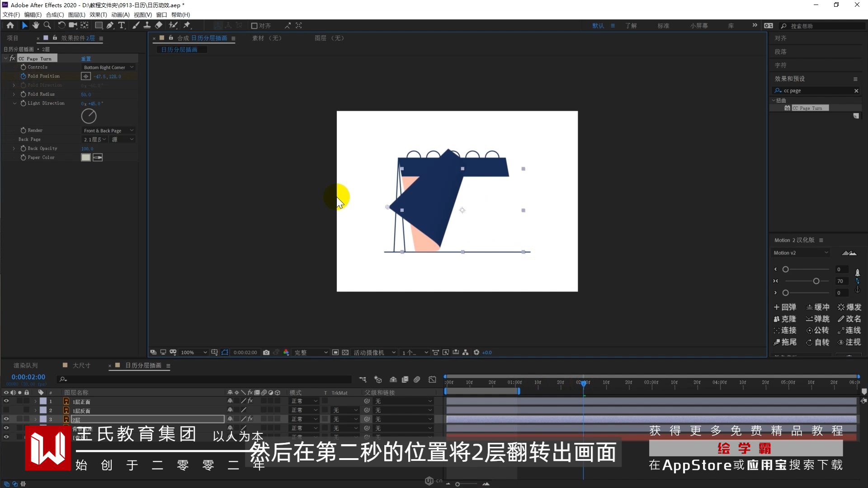Click the Home icon in toolbar
The width and height of the screenshot is (868, 488).
[x=10, y=25]
